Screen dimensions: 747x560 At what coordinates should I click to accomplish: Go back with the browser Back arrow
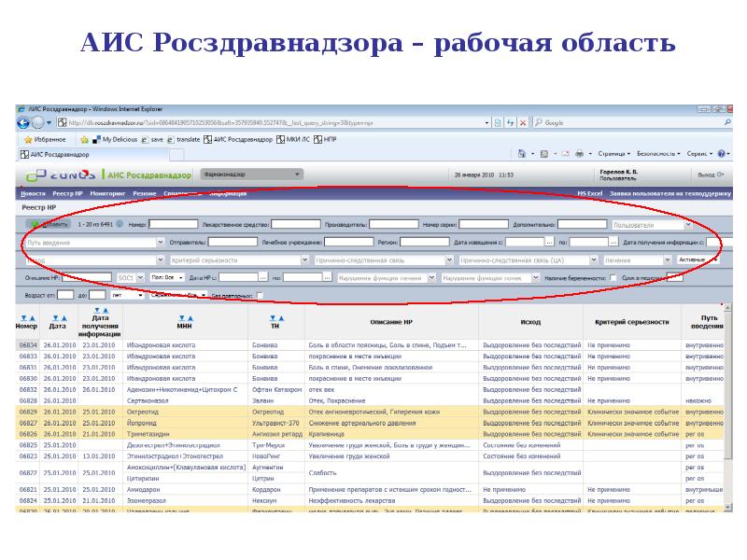coord(23,123)
